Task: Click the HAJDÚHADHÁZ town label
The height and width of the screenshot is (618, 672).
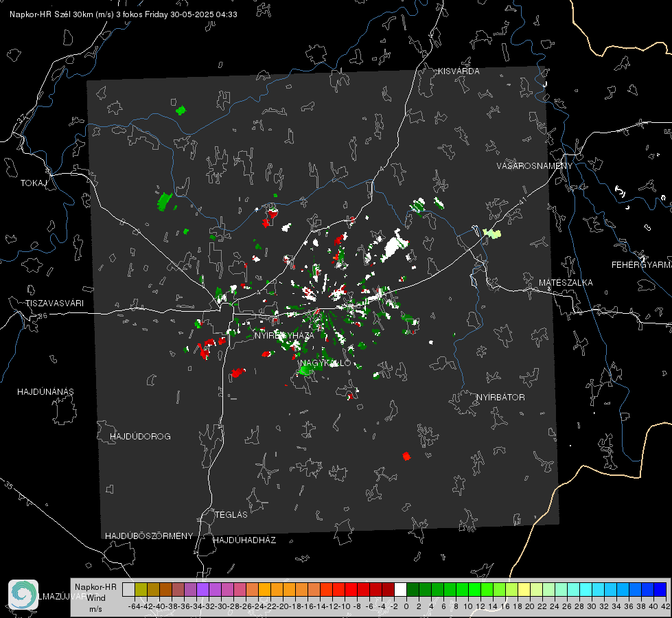Action: (244, 540)
